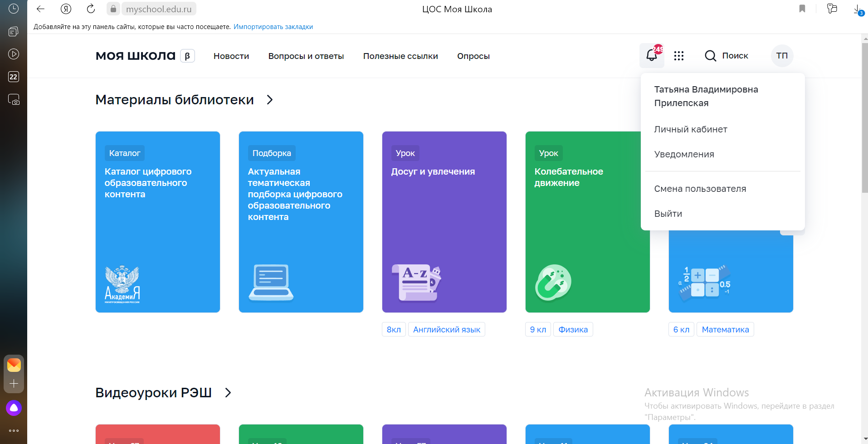The height and width of the screenshot is (444, 868).
Task: Click the Yandex home icon
Action: coord(66,9)
